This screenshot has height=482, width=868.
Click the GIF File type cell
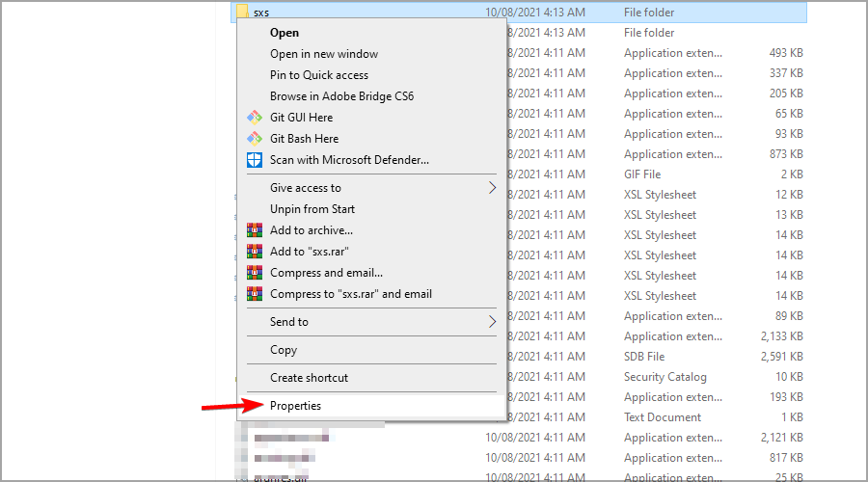[642, 174]
